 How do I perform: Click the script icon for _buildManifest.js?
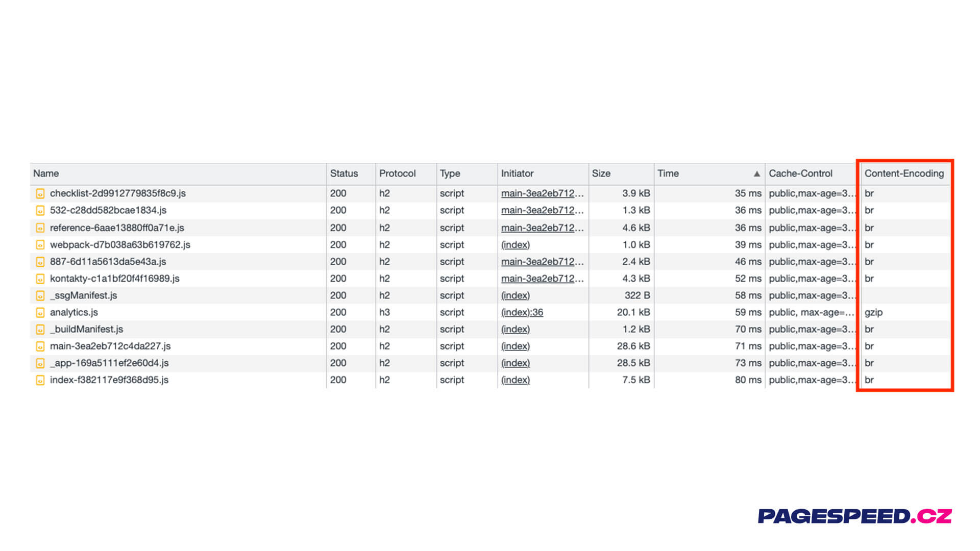point(40,329)
